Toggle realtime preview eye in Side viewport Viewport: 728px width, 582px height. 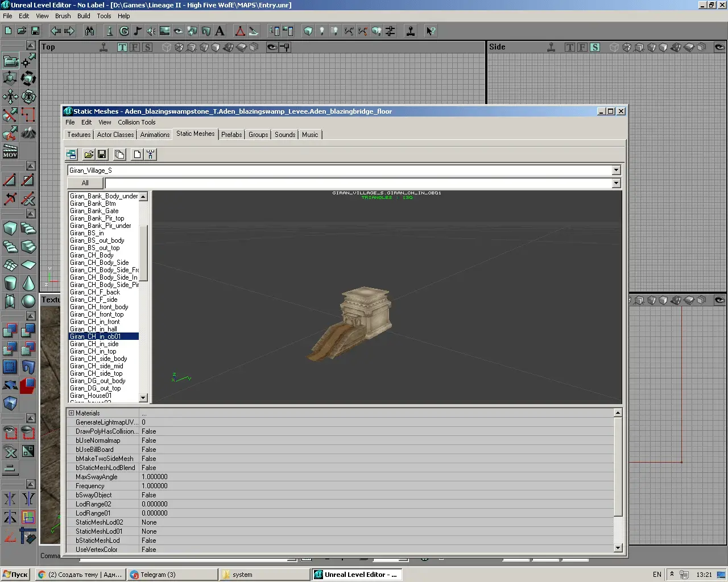tap(719, 47)
